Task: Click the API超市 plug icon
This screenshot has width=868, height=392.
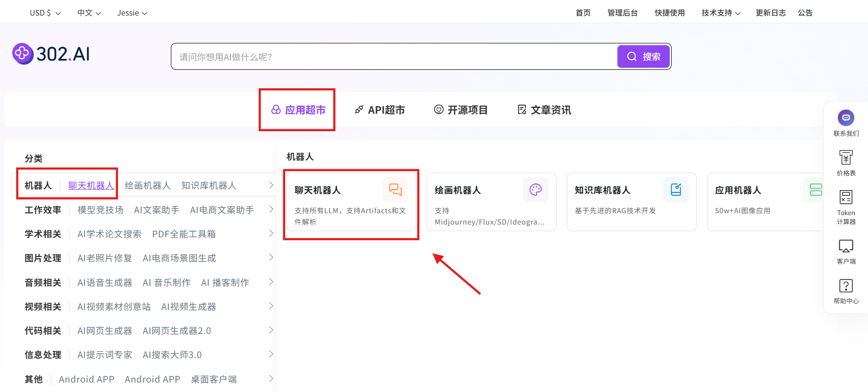Action: (359, 110)
